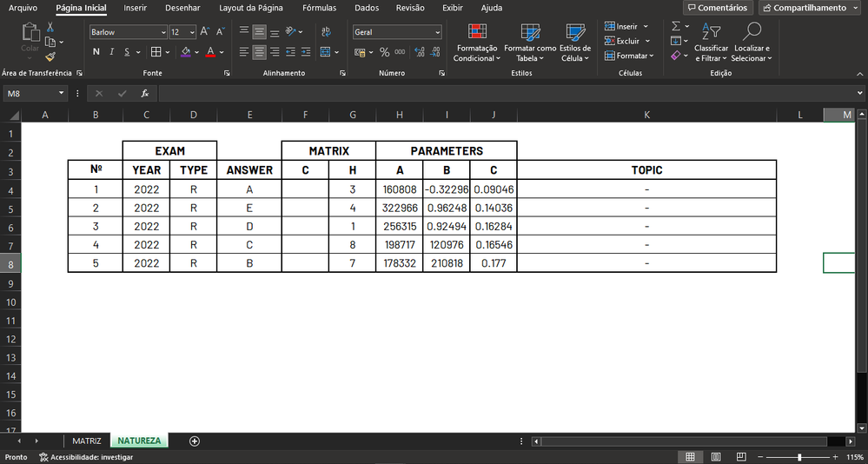This screenshot has height=464, width=868.
Task: Apply bottom vertical alignment
Action: click(275, 32)
